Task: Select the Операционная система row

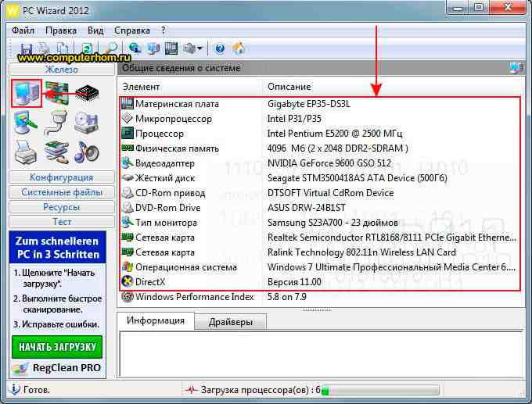Action: tap(320, 267)
